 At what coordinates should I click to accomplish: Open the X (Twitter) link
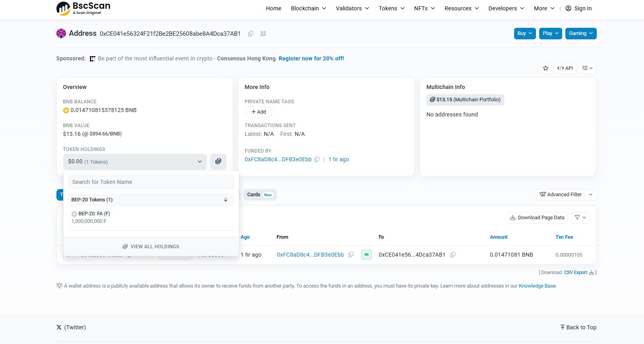[x=71, y=327]
